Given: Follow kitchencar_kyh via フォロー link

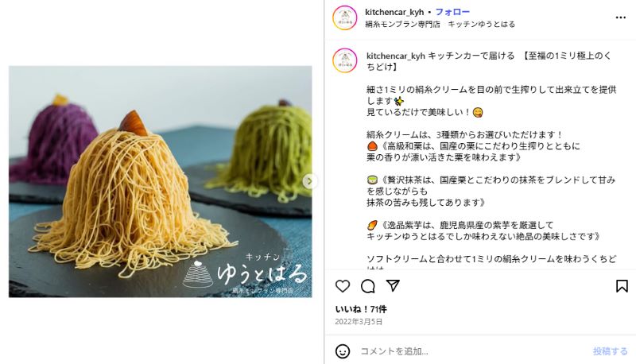Looking at the screenshot, I should point(452,12).
